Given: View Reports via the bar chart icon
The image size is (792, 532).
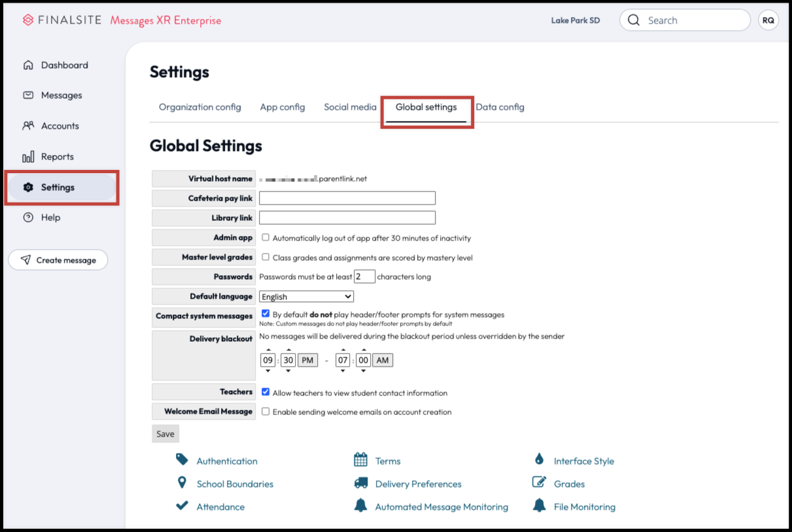Looking at the screenshot, I should tap(27, 156).
